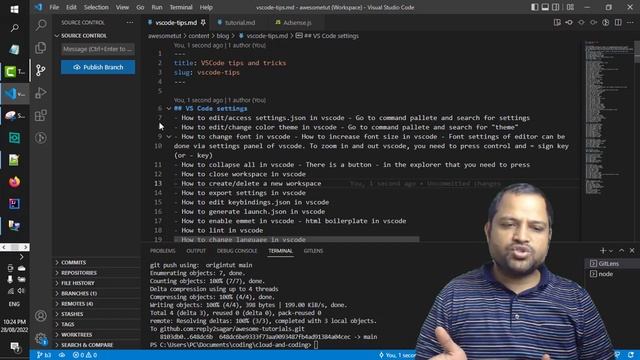Open the new terminal profile dropdown arrow
640x360 pixels.
(x=611, y=251)
